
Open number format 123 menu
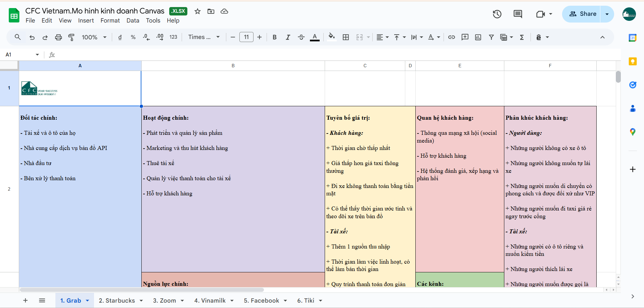173,37
